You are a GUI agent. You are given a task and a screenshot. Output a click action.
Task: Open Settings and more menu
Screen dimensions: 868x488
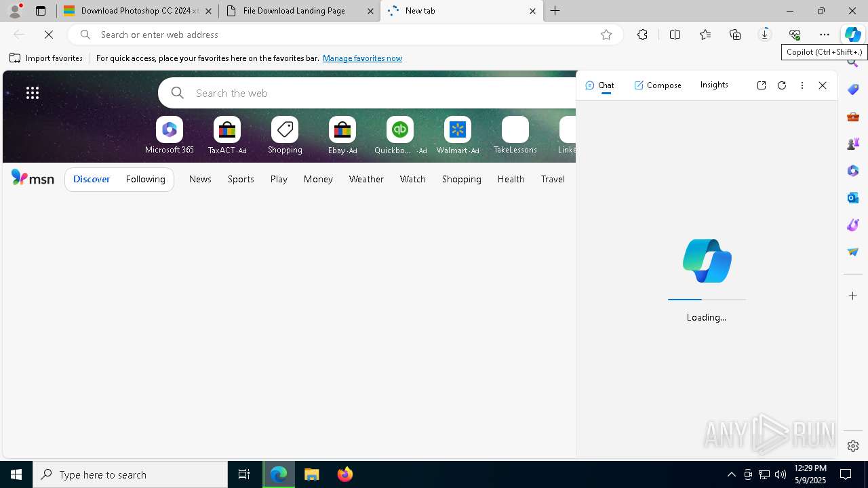click(825, 35)
